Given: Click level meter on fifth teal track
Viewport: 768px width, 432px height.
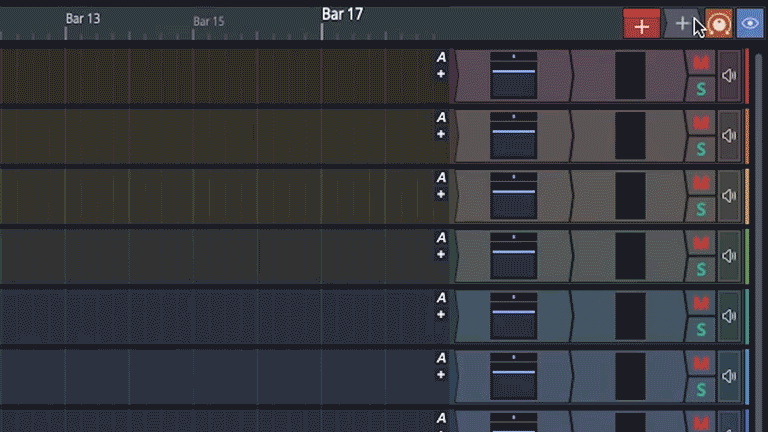Looking at the screenshot, I should click(x=630, y=316).
